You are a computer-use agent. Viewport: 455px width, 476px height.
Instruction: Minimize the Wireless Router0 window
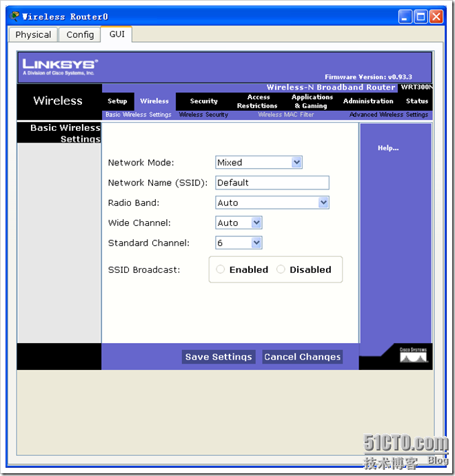(405, 17)
